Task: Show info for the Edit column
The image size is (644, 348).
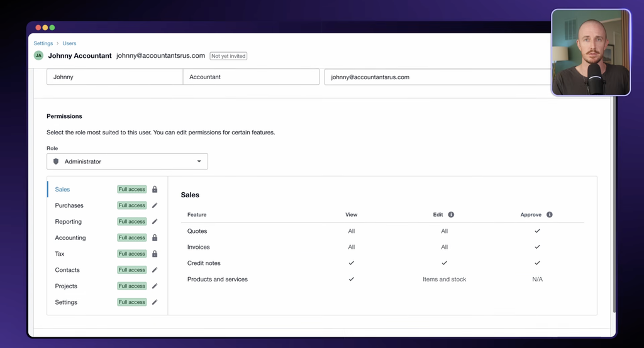Action: click(451, 215)
